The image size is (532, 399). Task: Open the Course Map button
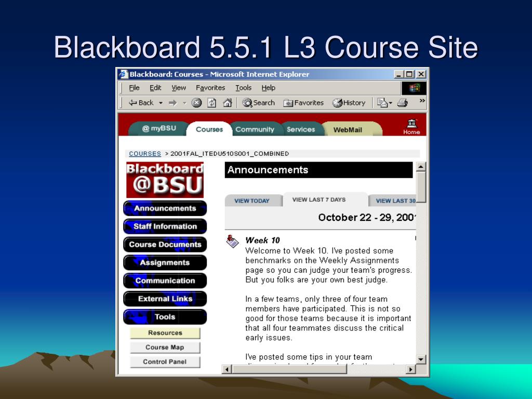click(165, 348)
